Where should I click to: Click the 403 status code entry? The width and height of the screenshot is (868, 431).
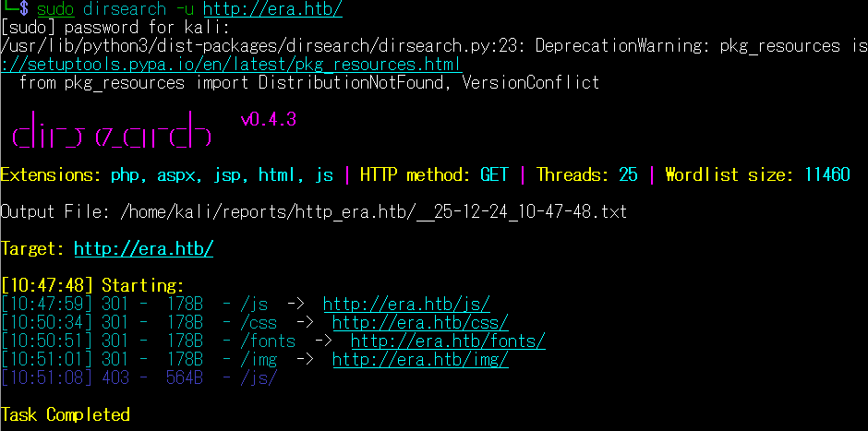115,378
